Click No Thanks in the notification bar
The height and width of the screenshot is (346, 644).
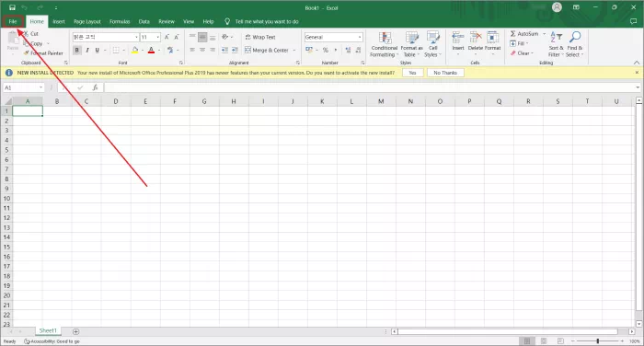445,73
